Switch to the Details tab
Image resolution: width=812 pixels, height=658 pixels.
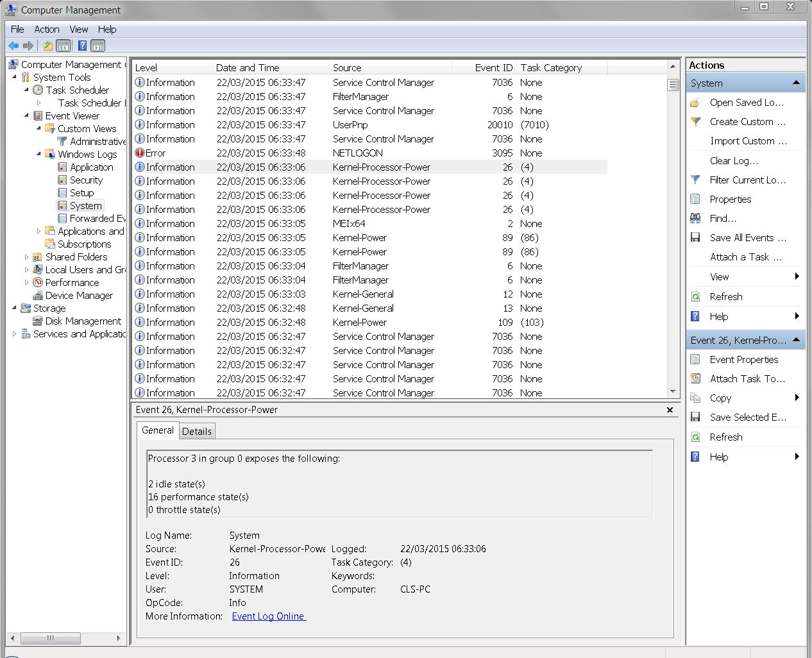tap(197, 431)
